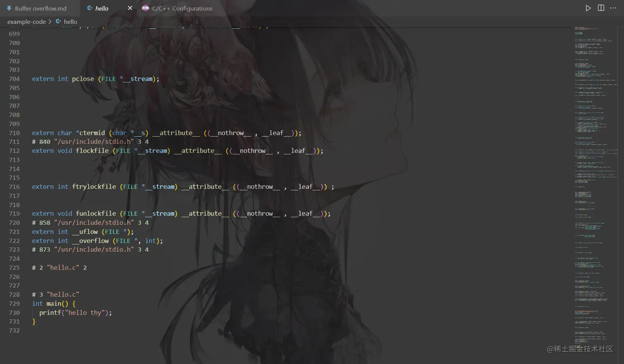Click line number 730 in the gutter
624x364 pixels.
pos(15,312)
